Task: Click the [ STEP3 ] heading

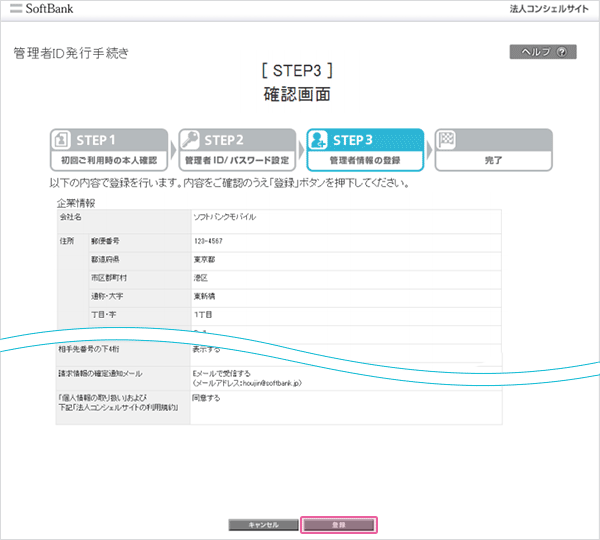Action: (297, 71)
